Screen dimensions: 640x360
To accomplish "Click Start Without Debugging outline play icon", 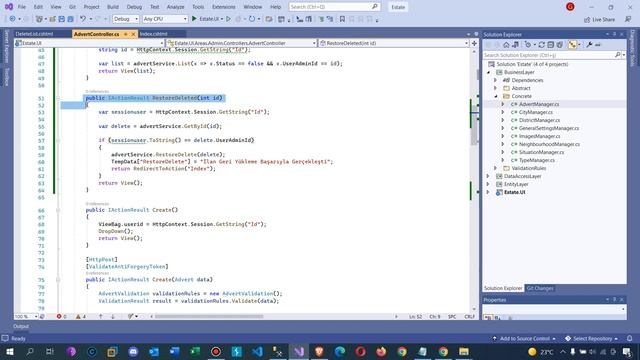I will (x=228, y=19).
